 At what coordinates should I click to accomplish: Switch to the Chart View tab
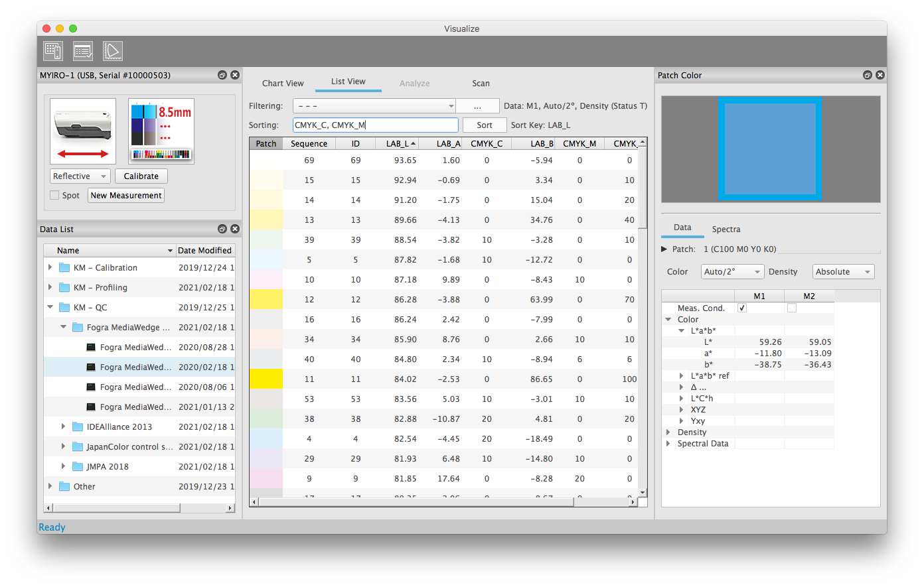click(283, 84)
